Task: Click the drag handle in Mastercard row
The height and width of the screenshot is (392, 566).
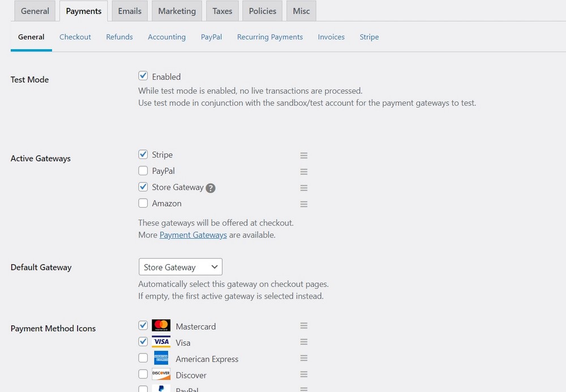Action: pos(304,326)
